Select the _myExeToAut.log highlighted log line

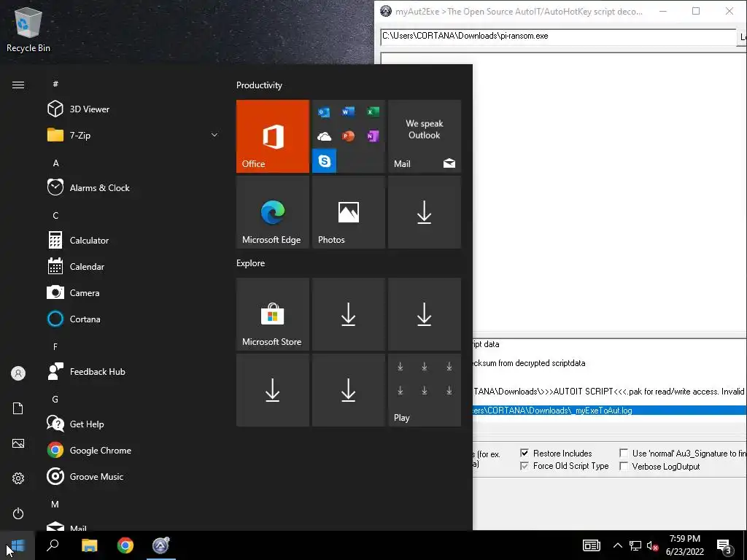(610, 411)
